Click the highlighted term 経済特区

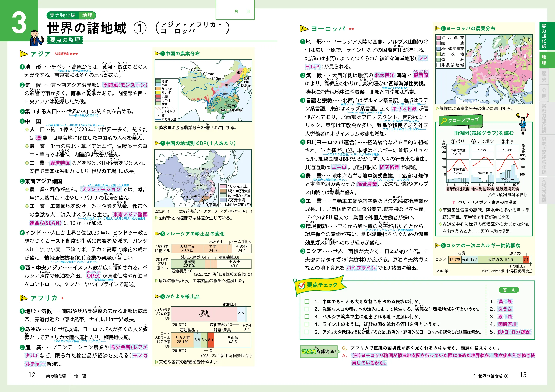[60, 163]
